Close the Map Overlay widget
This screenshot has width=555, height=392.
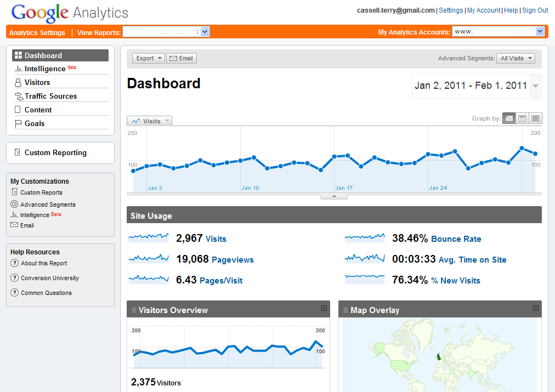[535, 308]
